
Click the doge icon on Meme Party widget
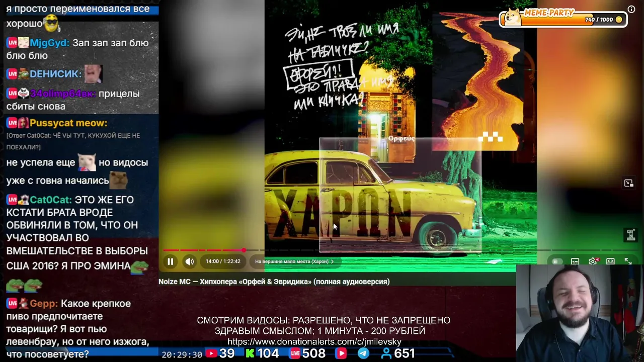coord(513,16)
